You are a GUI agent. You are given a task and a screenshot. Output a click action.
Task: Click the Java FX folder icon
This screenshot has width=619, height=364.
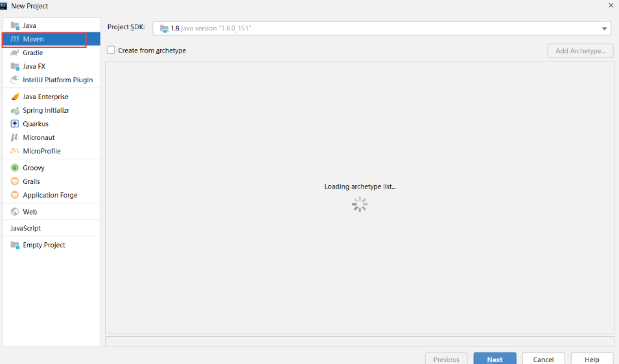pyautogui.click(x=15, y=66)
